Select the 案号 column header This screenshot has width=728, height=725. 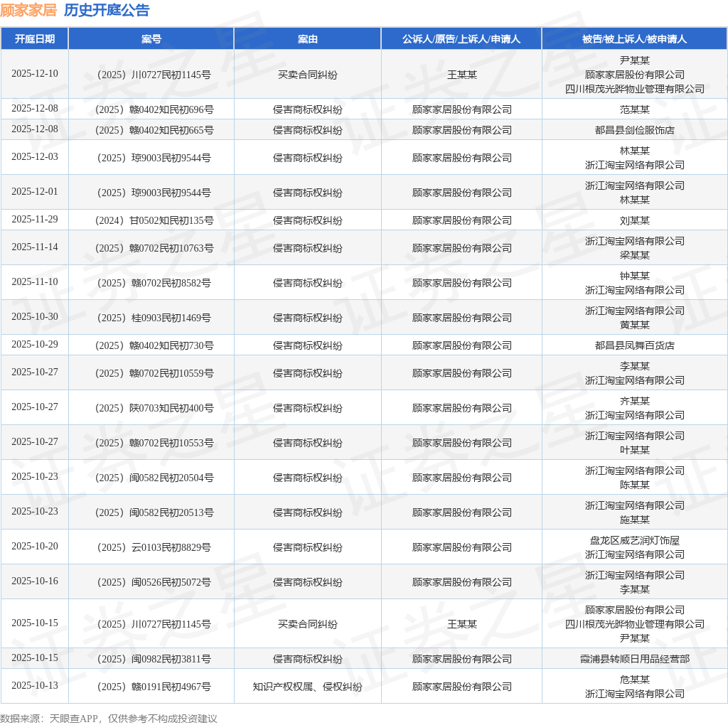coord(151,39)
